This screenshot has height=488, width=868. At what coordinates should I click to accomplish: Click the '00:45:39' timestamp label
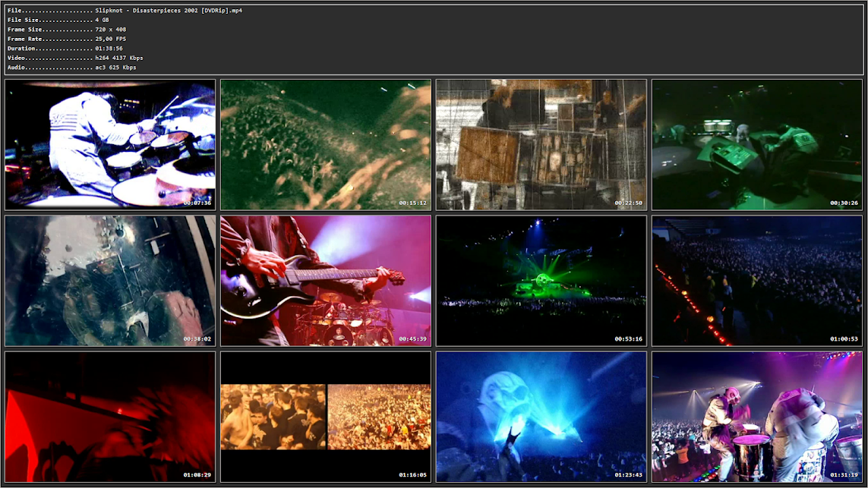point(413,339)
